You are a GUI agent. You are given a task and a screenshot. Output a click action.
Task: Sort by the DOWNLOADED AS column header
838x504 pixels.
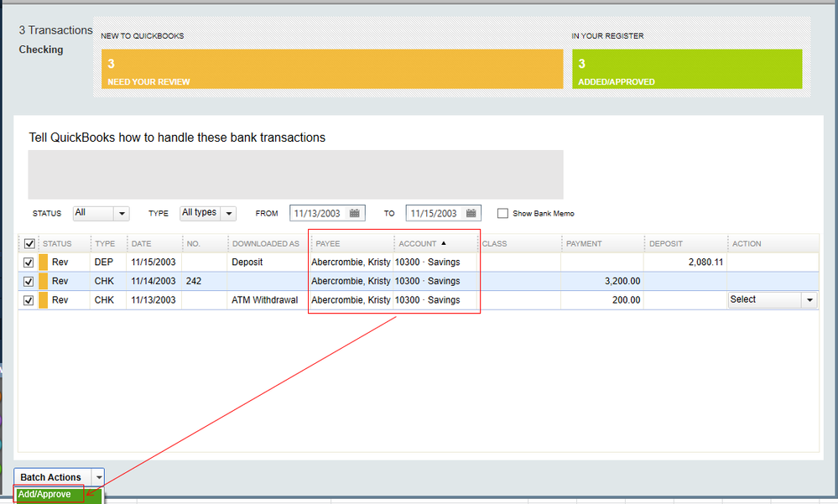[x=269, y=244]
